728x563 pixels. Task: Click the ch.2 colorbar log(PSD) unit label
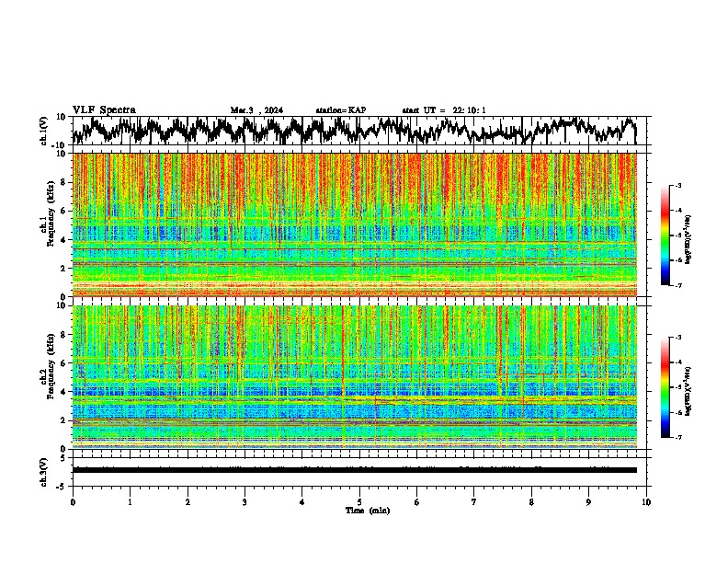click(x=688, y=391)
